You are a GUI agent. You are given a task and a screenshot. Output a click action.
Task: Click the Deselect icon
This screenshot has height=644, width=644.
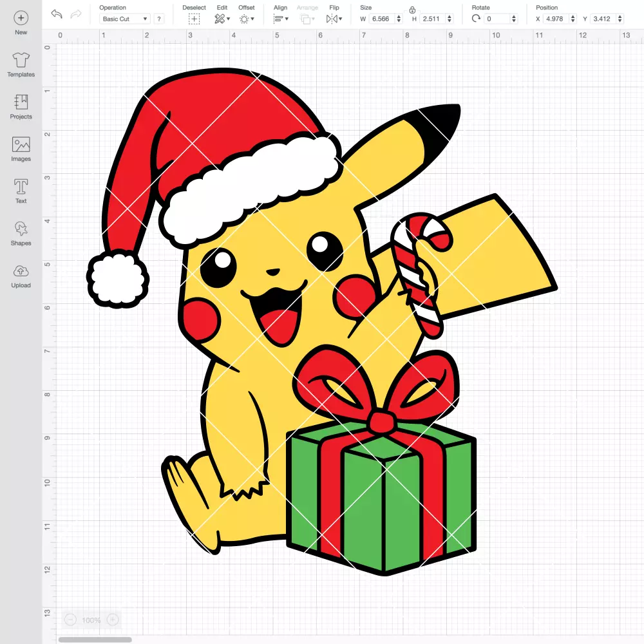tap(194, 19)
